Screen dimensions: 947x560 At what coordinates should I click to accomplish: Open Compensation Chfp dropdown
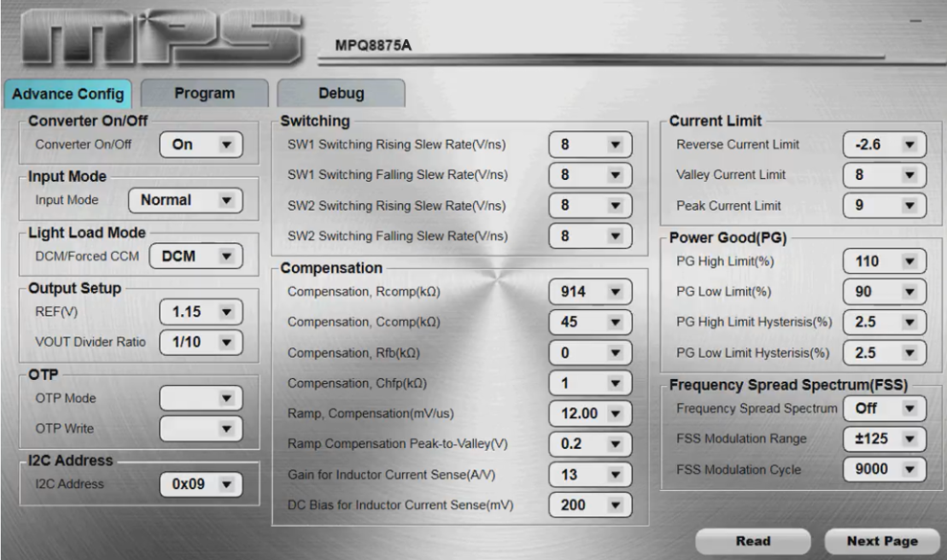[590, 383]
